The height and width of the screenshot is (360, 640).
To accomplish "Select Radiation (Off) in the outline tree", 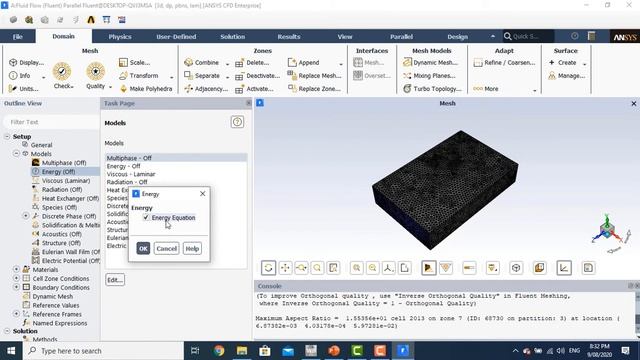I will (x=62, y=189).
